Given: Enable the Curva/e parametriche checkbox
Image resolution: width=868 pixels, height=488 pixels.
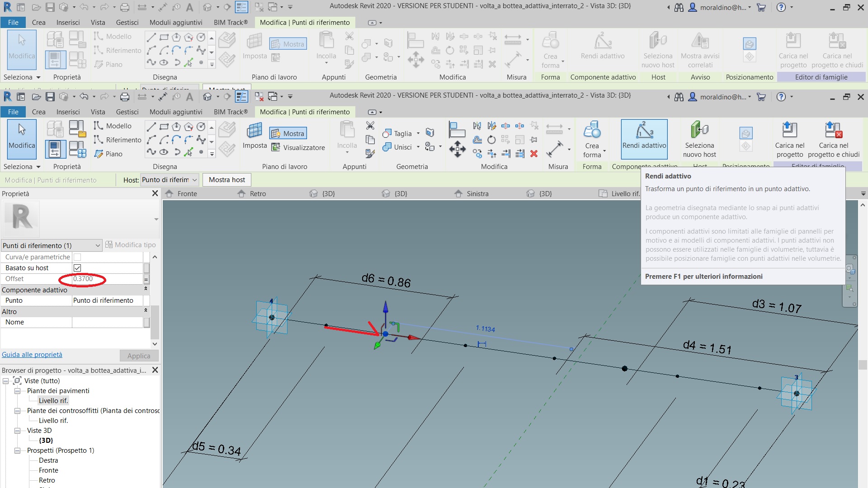Looking at the screenshot, I should (77, 257).
